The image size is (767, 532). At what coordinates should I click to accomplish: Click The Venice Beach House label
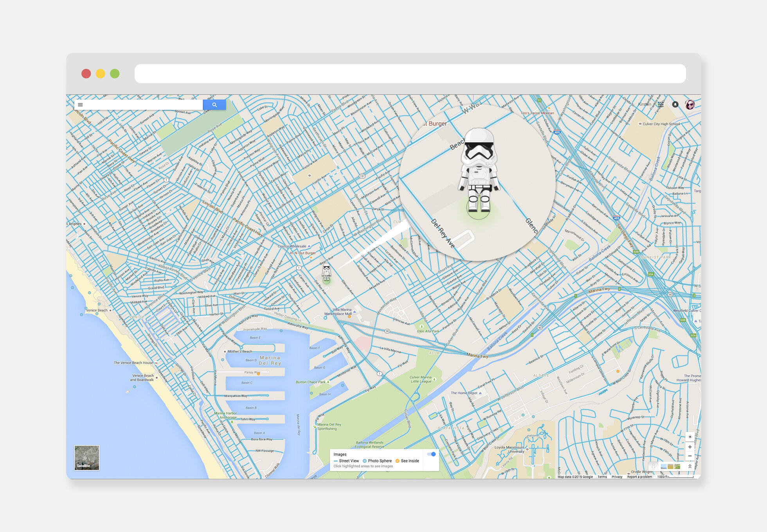coord(133,363)
